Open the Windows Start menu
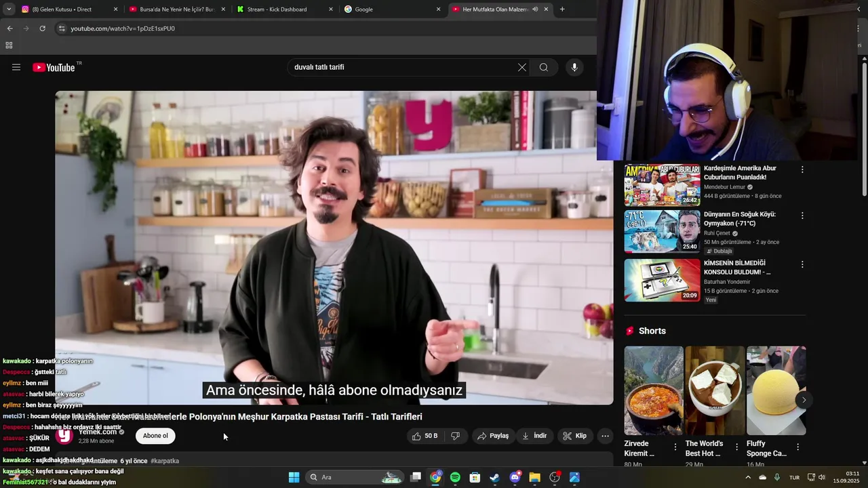This screenshot has width=868, height=488. point(294,477)
